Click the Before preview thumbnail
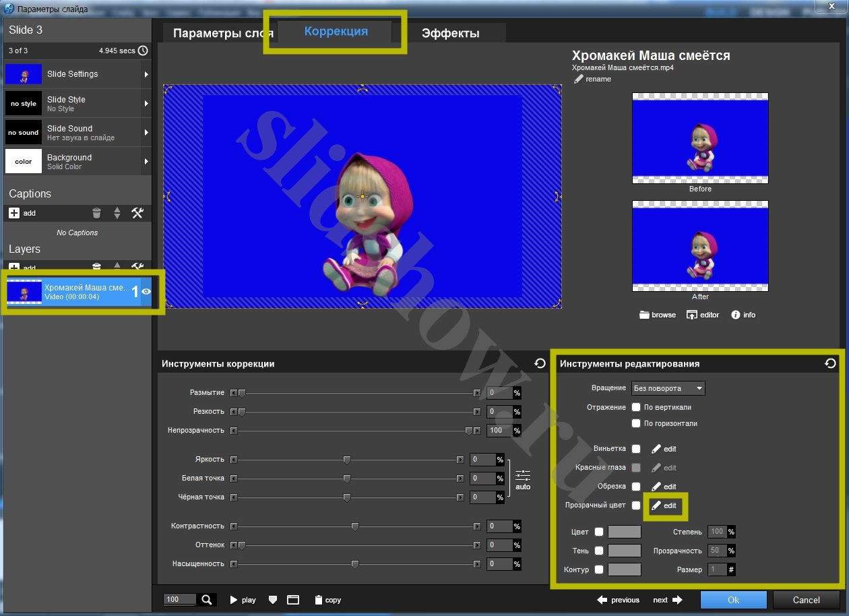 700,138
